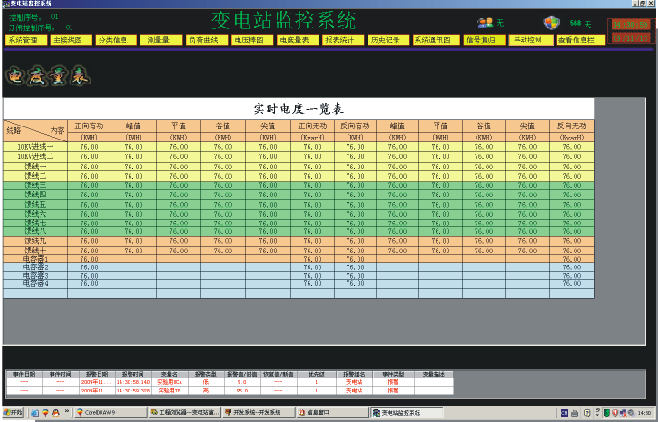Open the 负荷曲线 page
This screenshot has width=658, height=422.
205,41
